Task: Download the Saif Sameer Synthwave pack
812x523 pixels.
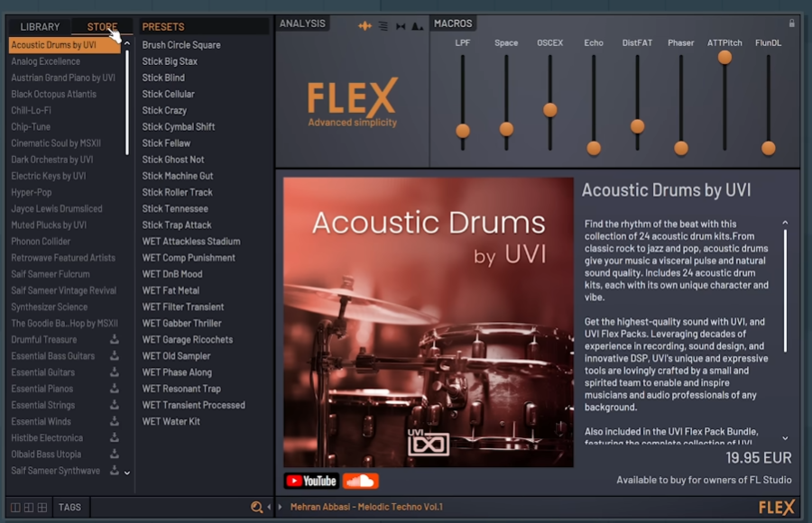Action: pyautogui.click(x=115, y=470)
